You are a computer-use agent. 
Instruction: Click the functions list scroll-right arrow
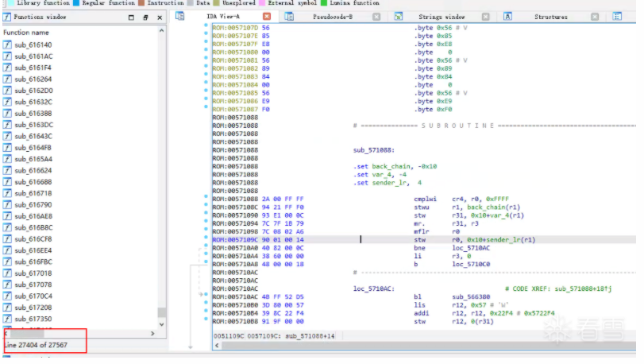[x=152, y=334]
